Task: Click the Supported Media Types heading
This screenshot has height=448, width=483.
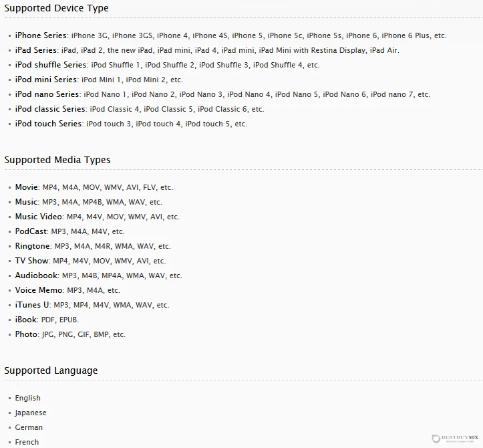Action: click(57, 160)
